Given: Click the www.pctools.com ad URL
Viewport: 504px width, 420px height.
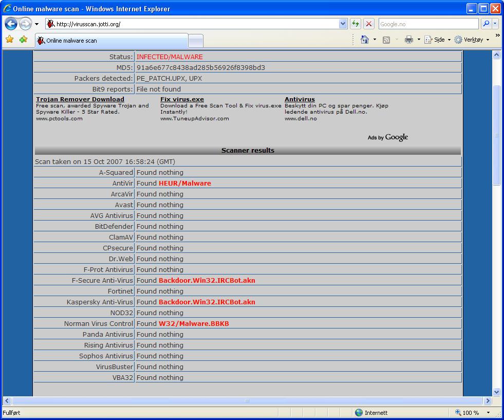Looking at the screenshot, I should (59, 118).
